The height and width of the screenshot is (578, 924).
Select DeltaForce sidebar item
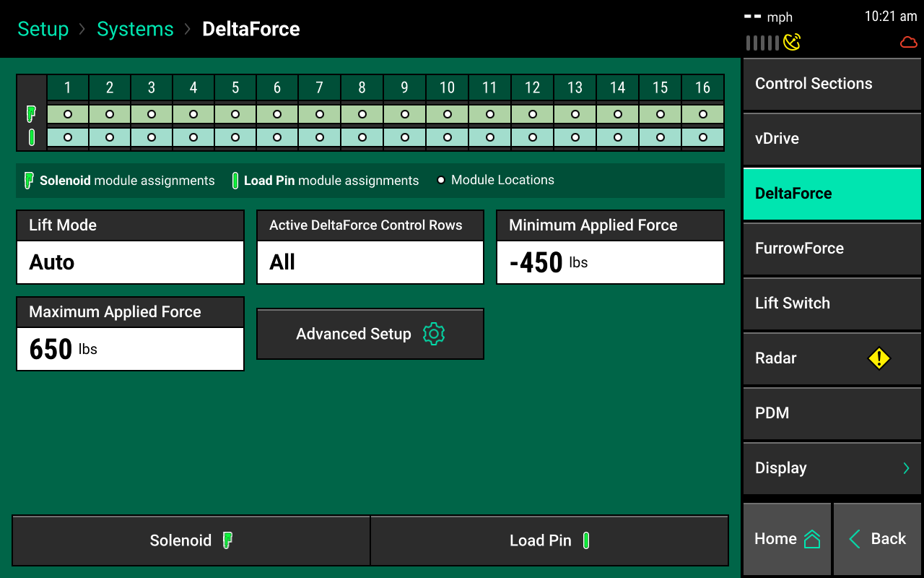(x=832, y=194)
